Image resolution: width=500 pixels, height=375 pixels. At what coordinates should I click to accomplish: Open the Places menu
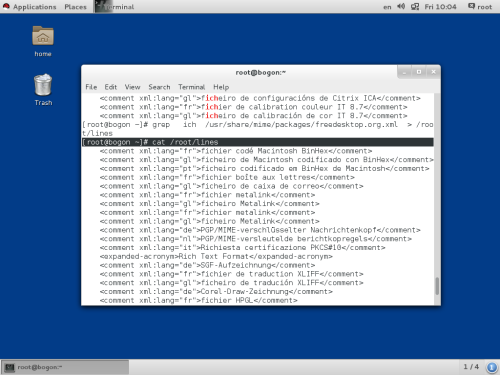[x=75, y=7]
